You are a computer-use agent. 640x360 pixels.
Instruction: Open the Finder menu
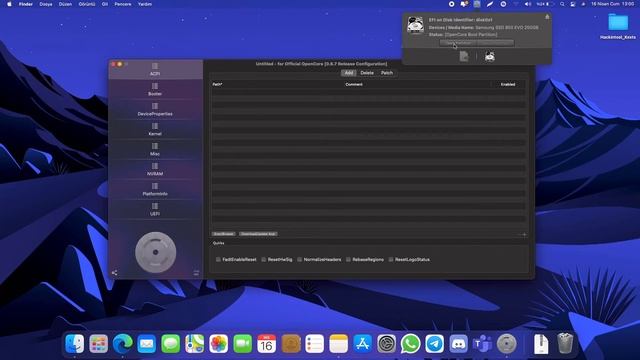26,4
